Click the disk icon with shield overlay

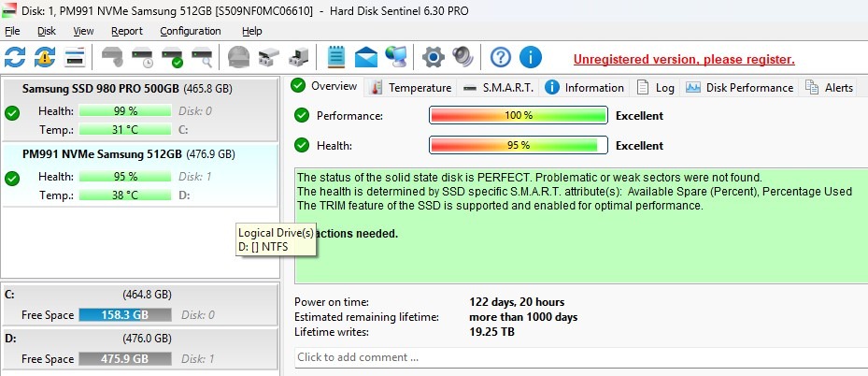112,57
